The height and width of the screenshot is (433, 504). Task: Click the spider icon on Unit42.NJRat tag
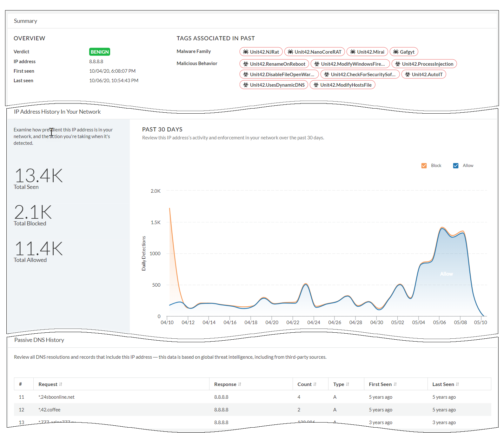point(246,52)
